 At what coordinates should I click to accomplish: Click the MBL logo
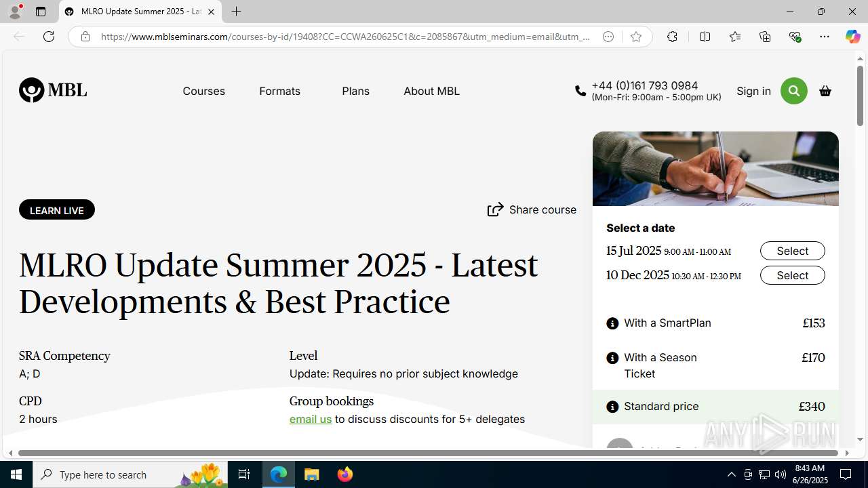coord(53,90)
